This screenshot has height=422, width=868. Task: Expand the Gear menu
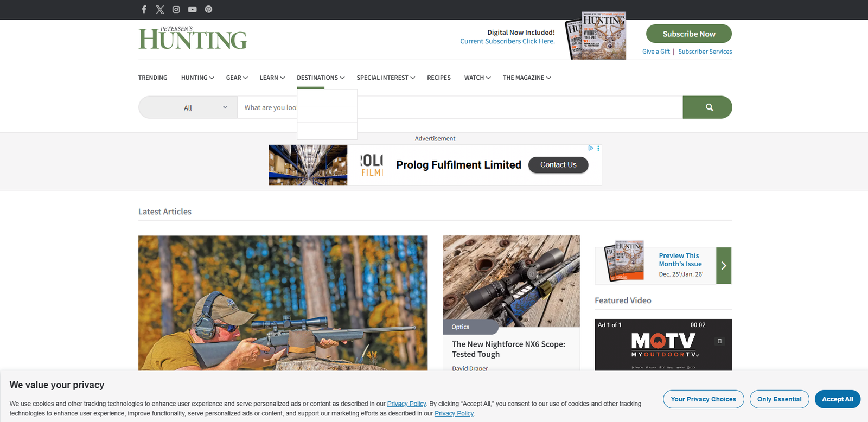tap(237, 78)
